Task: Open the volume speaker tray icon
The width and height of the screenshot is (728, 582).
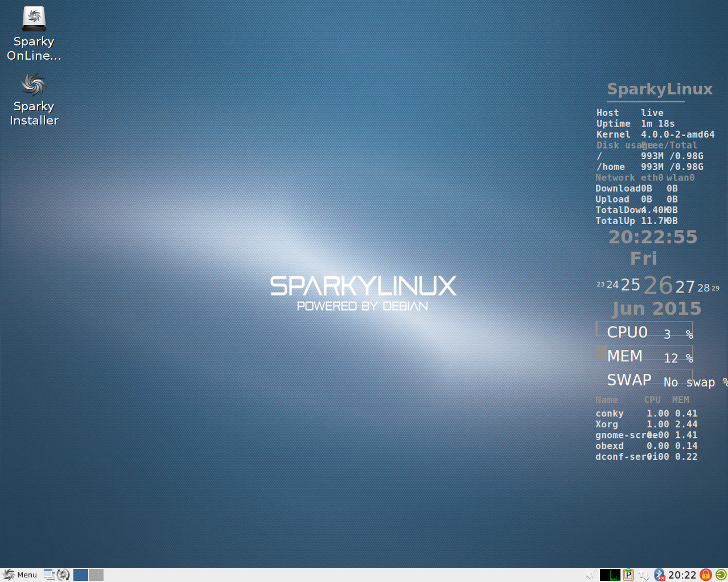Action: [x=592, y=575]
